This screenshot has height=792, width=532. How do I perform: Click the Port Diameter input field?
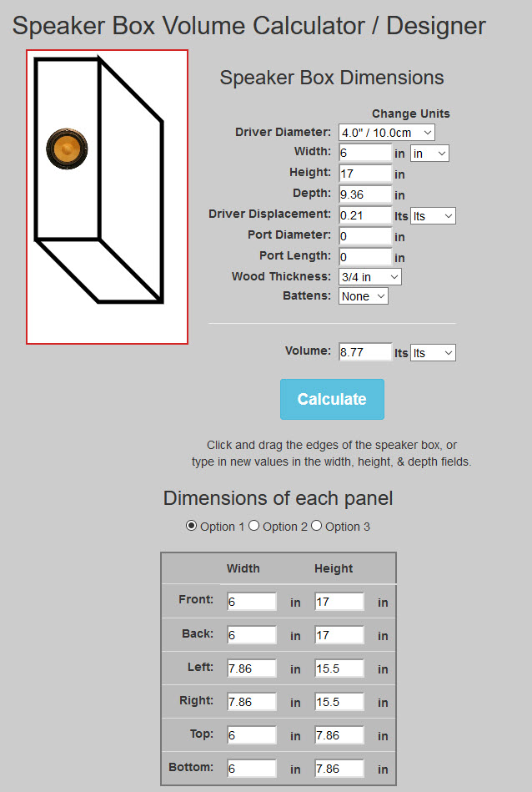[x=365, y=236]
